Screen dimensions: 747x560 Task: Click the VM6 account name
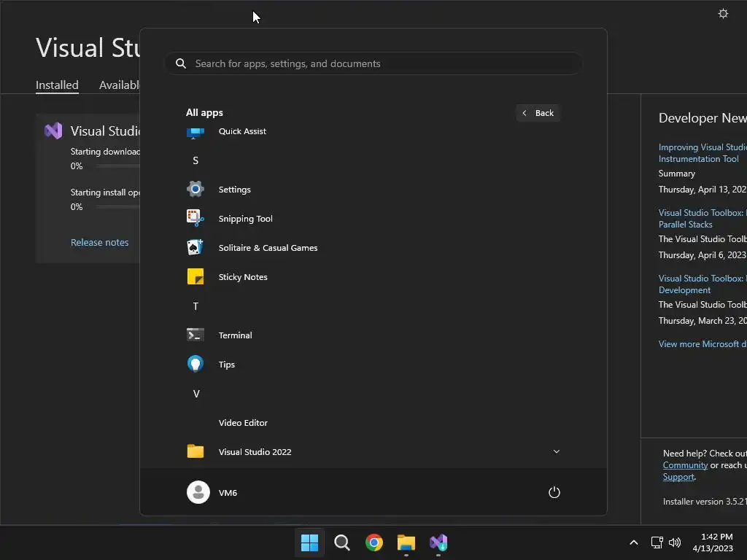(x=228, y=493)
